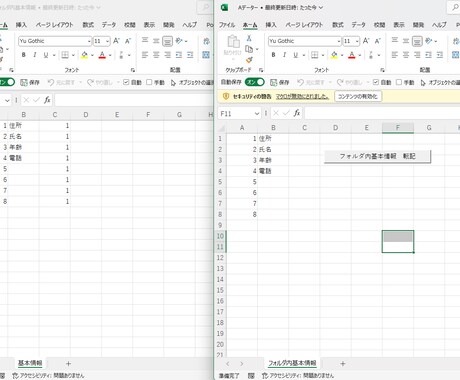
Task: Click Paste clipboard icon in right window
Action: [x=233, y=42]
